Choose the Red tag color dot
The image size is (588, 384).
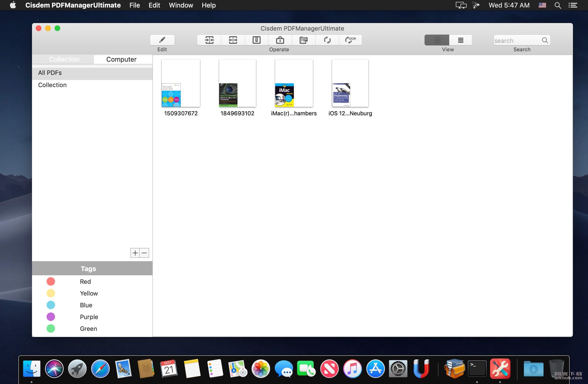[51, 281]
